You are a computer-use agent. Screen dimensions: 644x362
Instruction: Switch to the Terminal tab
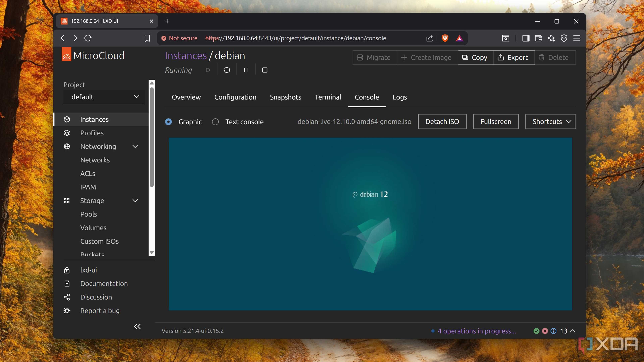pyautogui.click(x=328, y=97)
